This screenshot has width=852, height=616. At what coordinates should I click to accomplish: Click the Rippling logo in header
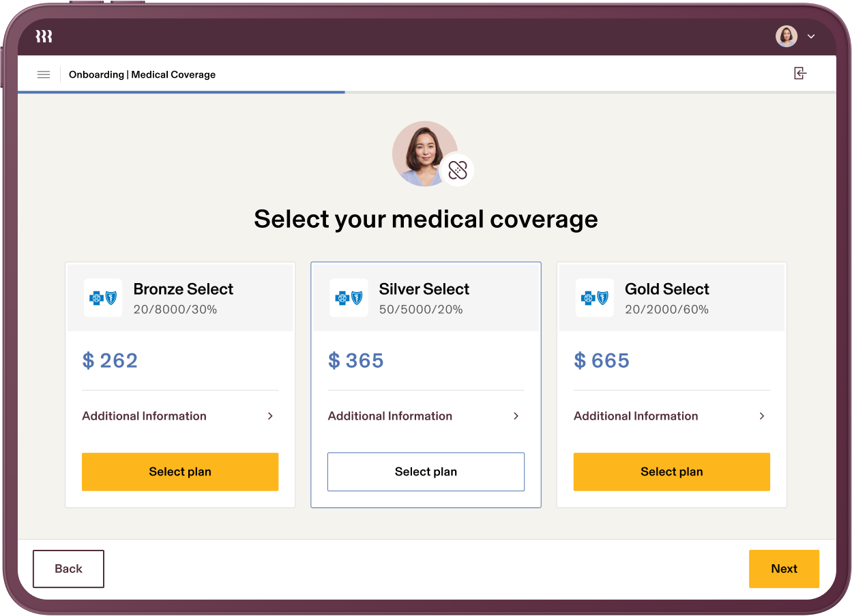44,37
